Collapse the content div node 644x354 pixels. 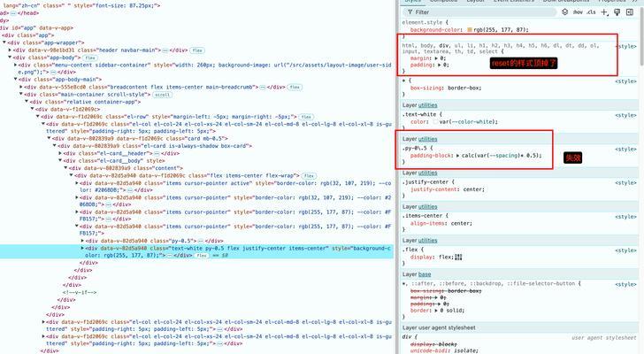[x=65, y=168]
